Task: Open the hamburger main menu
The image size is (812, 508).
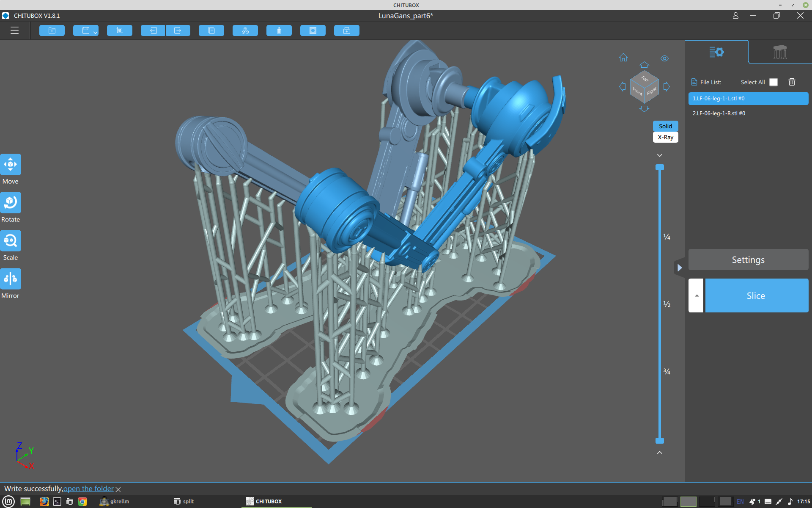Action: coord(14,30)
